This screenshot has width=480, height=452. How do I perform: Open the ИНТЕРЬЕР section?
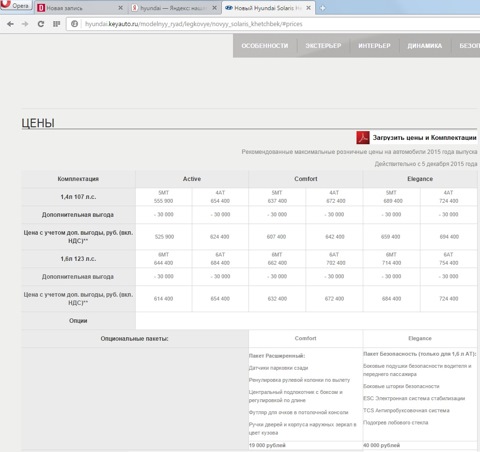click(x=374, y=46)
